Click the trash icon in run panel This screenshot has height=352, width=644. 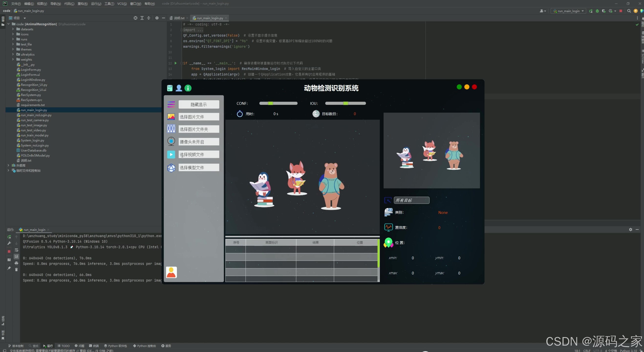pyautogui.click(x=16, y=270)
